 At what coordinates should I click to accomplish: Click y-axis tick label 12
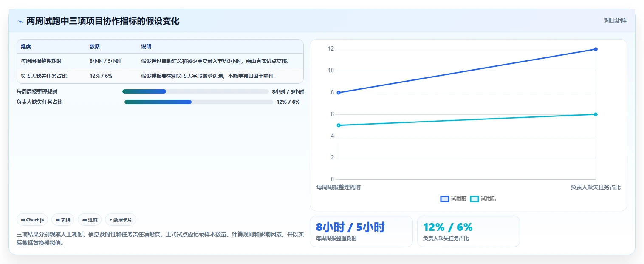pyautogui.click(x=331, y=49)
